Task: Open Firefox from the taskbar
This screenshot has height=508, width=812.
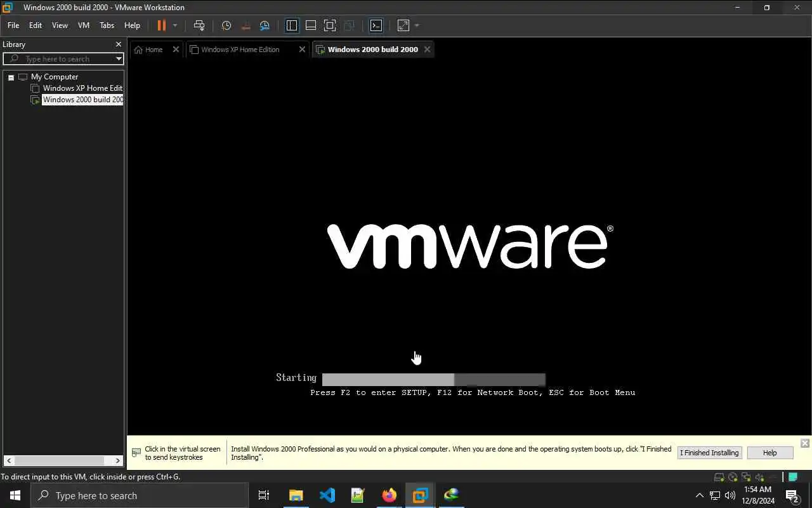Action: click(x=390, y=495)
